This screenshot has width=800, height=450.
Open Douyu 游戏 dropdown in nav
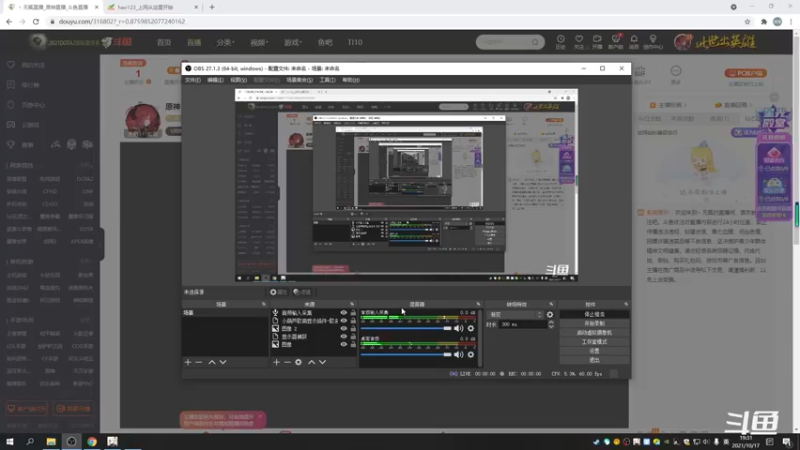click(293, 42)
